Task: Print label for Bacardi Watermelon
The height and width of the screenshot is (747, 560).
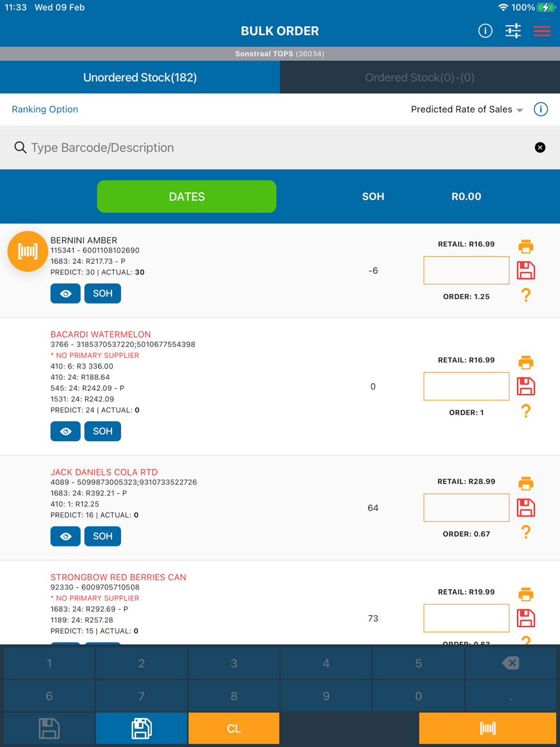Action: pyautogui.click(x=526, y=362)
